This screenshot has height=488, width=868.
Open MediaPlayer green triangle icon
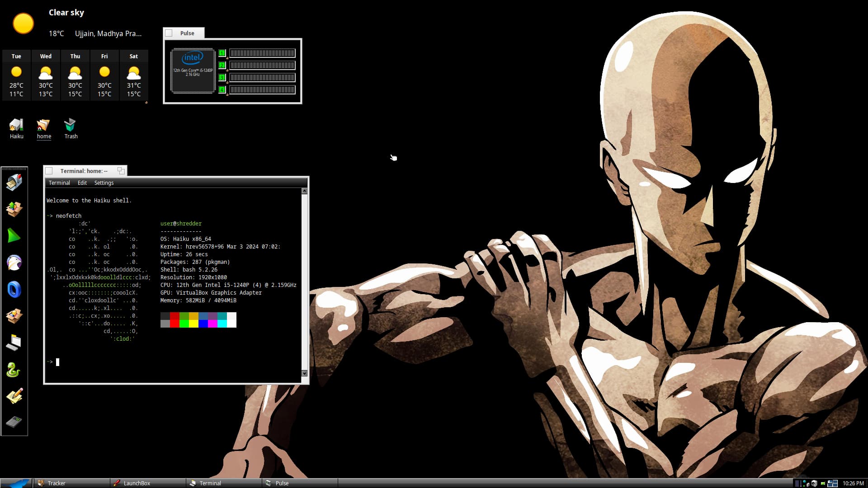click(x=14, y=236)
